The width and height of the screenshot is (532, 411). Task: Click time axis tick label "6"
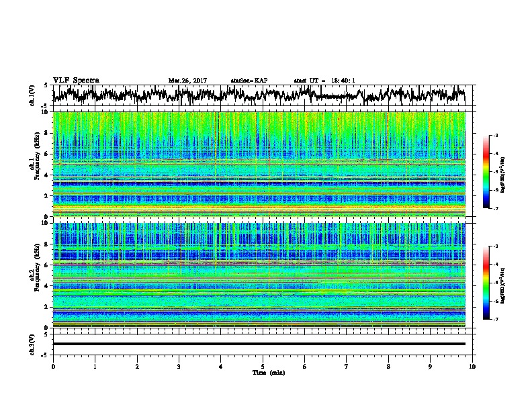click(x=304, y=367)
